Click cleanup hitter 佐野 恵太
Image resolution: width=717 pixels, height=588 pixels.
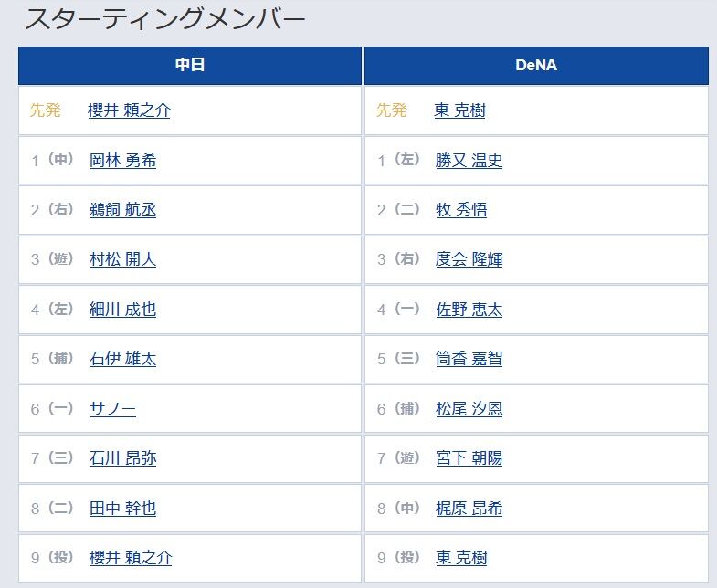point(469,310)
